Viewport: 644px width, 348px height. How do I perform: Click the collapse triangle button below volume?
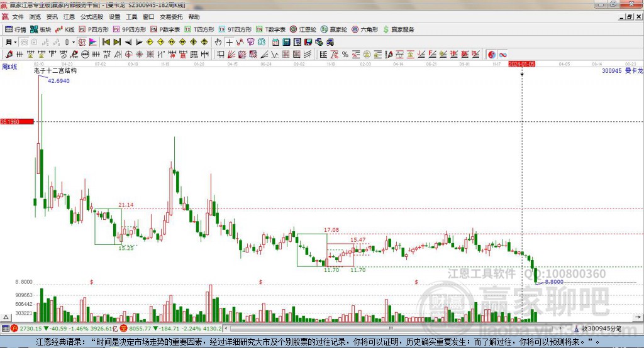pyautogui.click(x=6, y=317)
